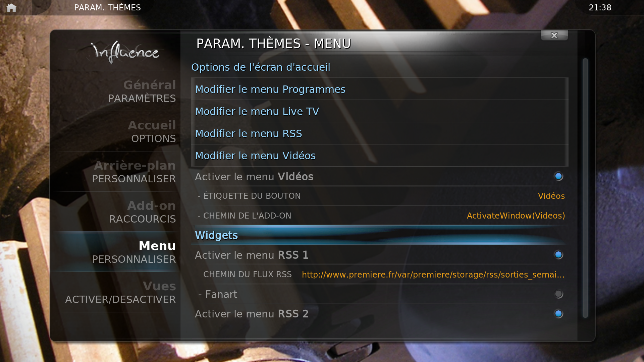Toggle Activer le menu RSS 1
644x362 pixels.
558,255
